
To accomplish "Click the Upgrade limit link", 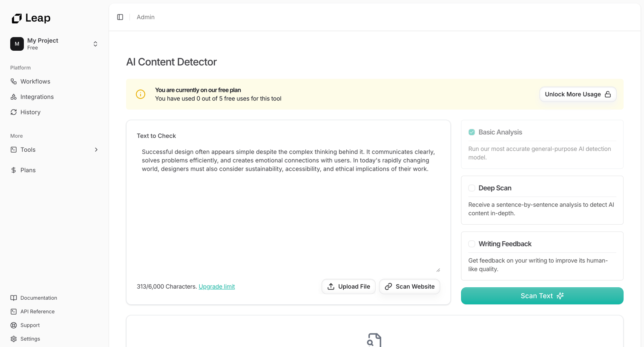I will (217, 286).
